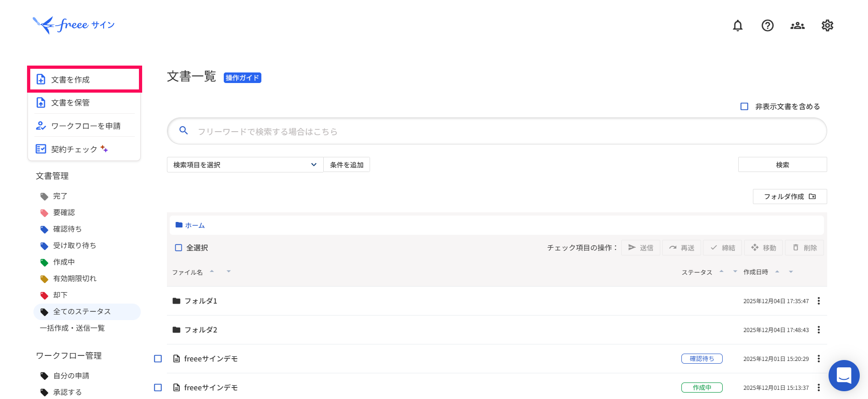Open more options for フォルダ2
The height and width of the screenshot is (399, 868).
tap(818, 330)
